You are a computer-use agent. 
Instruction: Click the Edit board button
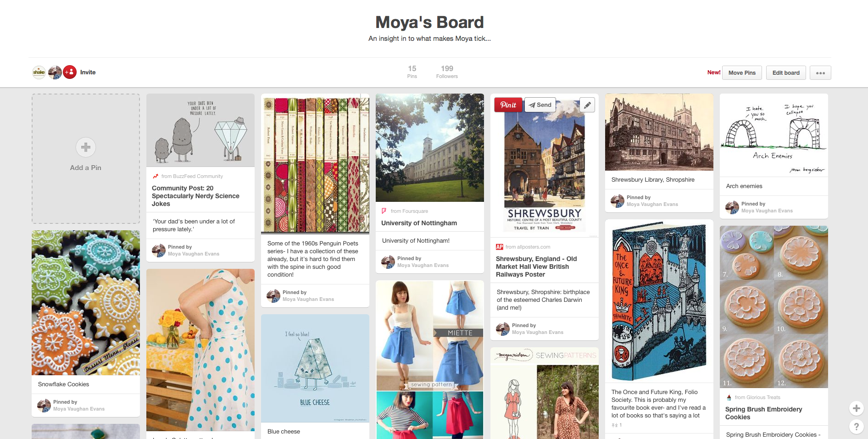(x=786, y=72)
